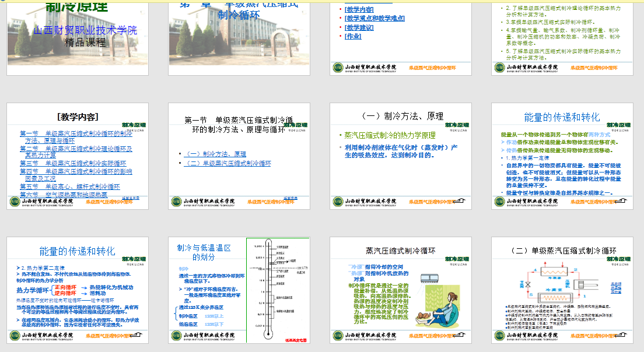
Task: Click the school logo on the [教学内容] contents slide
Action: click(15, 202)
